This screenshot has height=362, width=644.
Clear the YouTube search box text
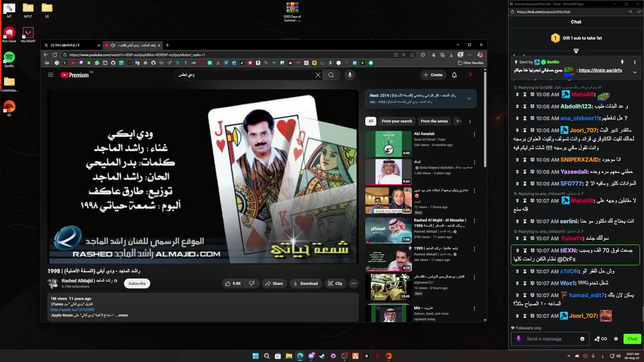(x=318, y=75)
